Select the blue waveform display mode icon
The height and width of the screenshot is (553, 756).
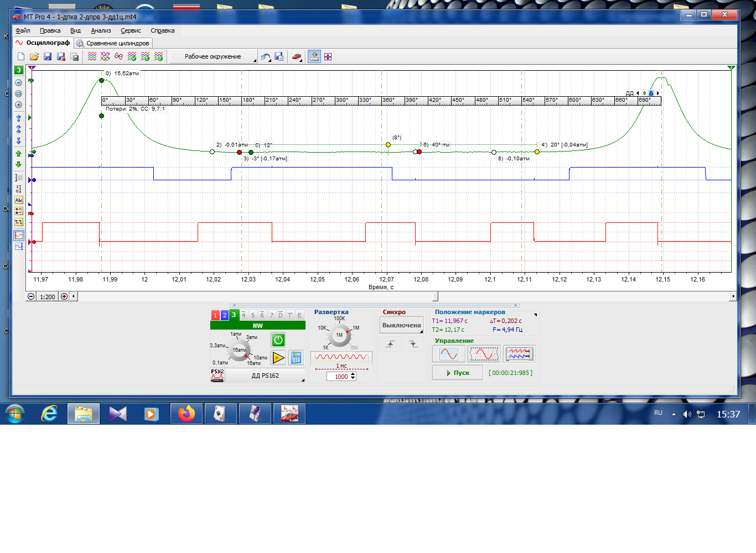[x=19, y=246]
